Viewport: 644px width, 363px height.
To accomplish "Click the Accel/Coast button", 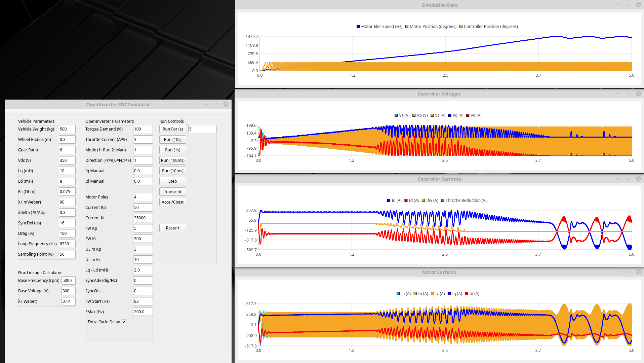I will (x=172, y=202).
